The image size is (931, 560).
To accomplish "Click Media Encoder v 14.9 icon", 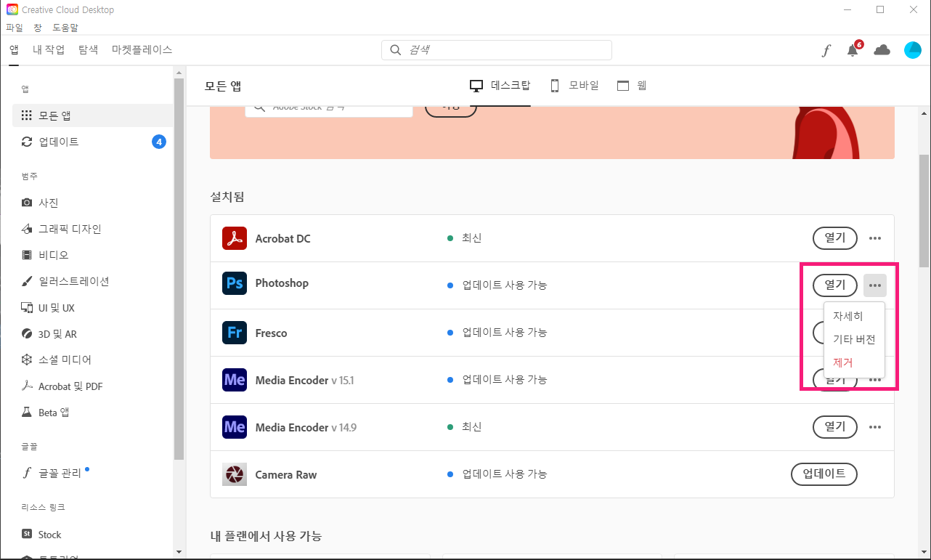I will pyautogui.click(x=235, y=427).
